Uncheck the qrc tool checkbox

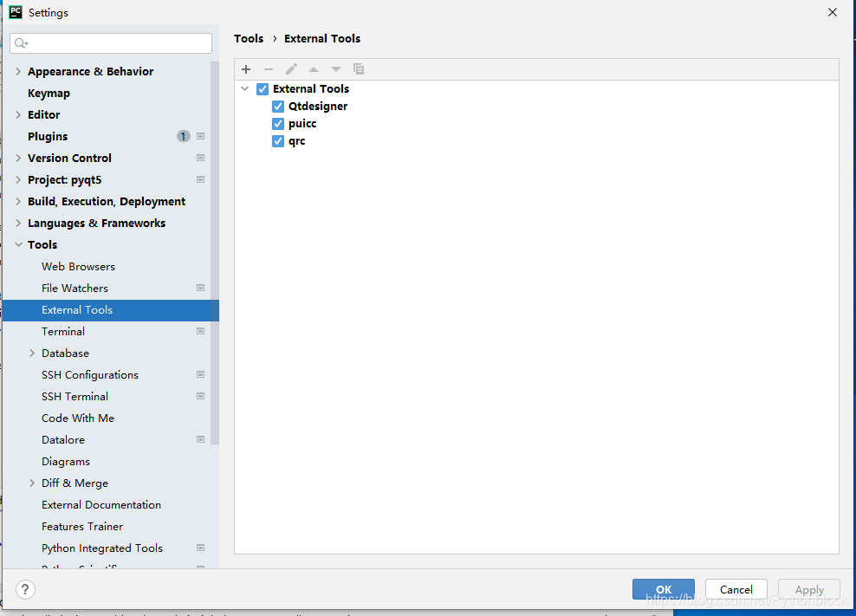coord(278,141)
